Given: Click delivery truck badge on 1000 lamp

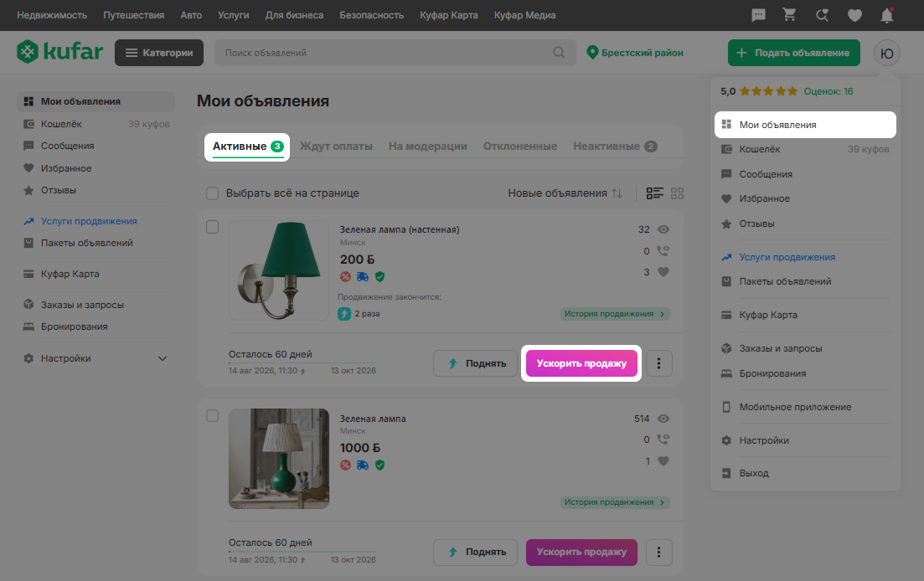Looking at the screenshot, I should tap(363, 465).
